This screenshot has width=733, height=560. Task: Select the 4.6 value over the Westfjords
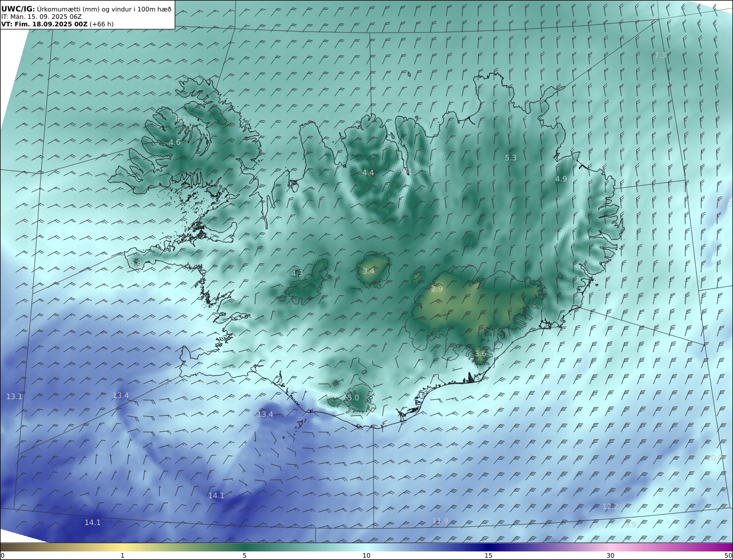tap(175, 143)
